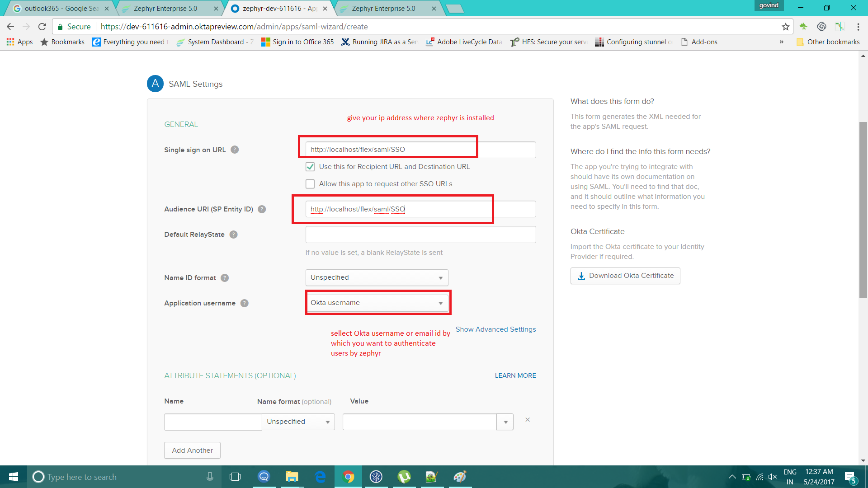Open Chrome menu three-dots icon
The width and height of the screenshot is (868, 488).
pyautogui.click(x=858, y=27)
